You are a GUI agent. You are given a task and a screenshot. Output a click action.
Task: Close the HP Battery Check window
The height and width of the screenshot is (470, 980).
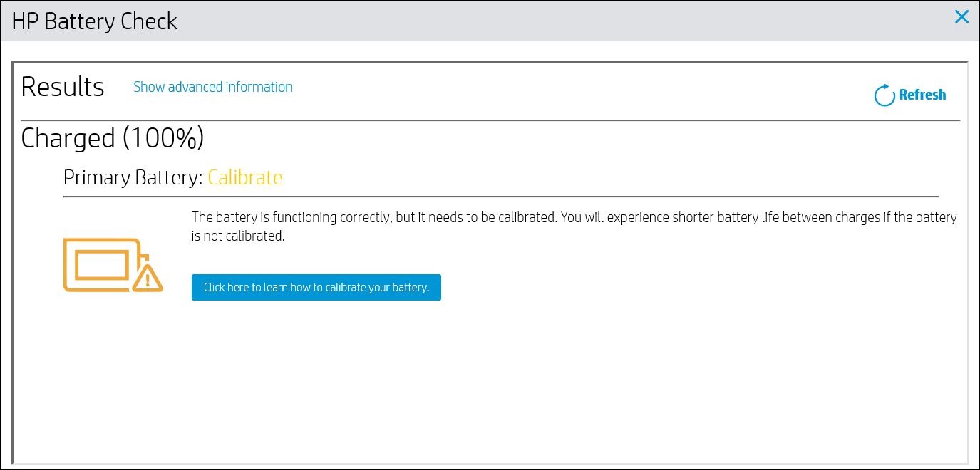(x=961, y=17)
